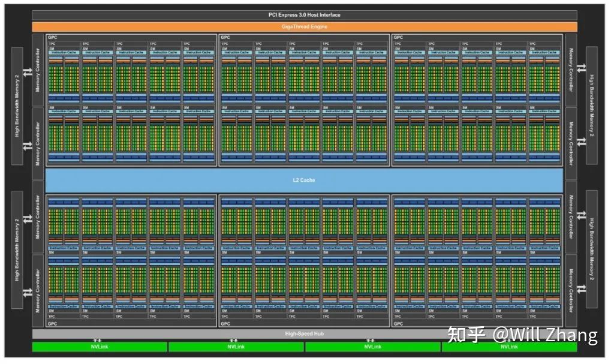
Task: Click upper-right High Bandwidth Memory 2 block
Action: [x=591, y=105]
